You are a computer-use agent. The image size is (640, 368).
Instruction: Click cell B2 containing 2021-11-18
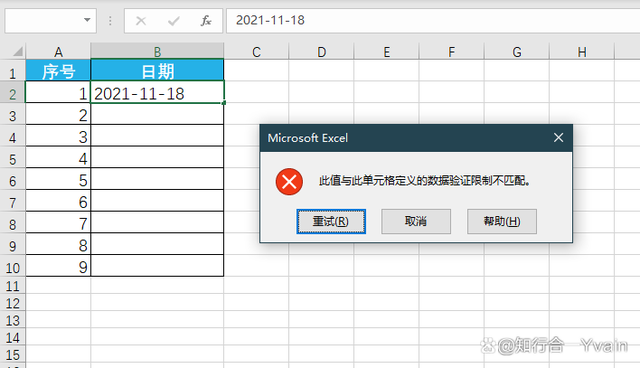click(x=157, y=92)
